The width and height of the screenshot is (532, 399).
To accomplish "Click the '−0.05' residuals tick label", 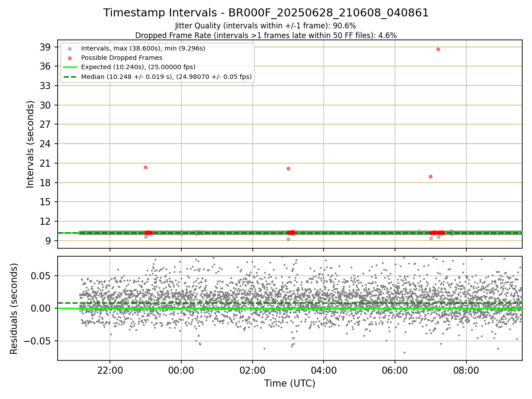I will click(38, 341).
